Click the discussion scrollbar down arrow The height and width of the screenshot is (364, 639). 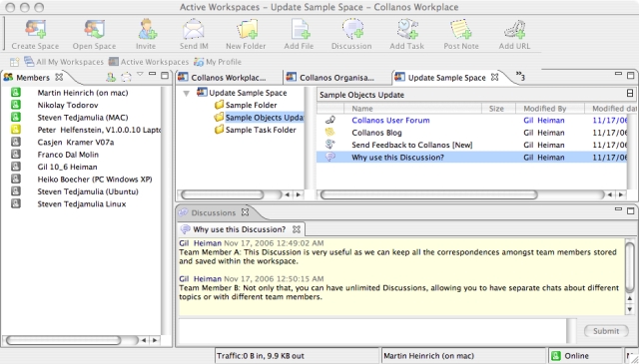click(x=630, y=309)
